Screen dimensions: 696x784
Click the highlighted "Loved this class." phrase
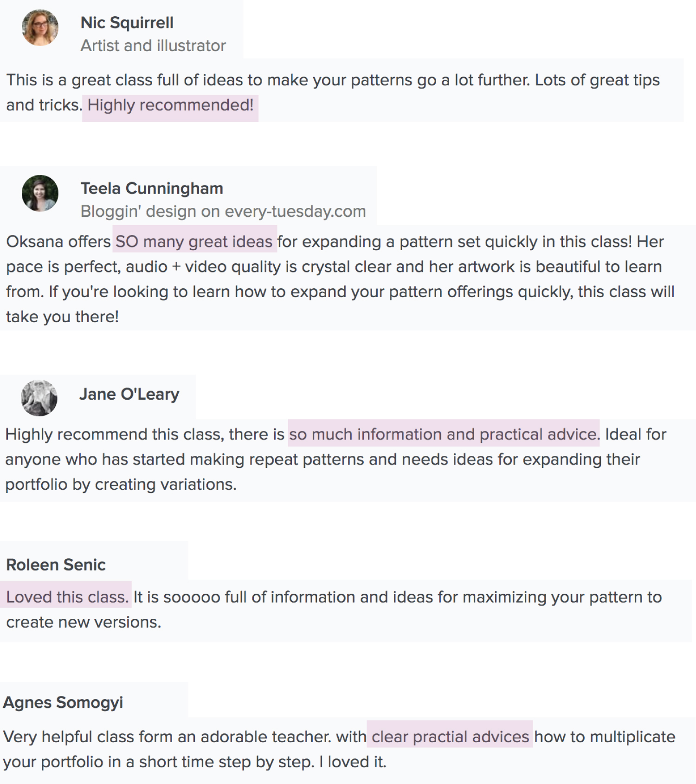coord(66,597)
